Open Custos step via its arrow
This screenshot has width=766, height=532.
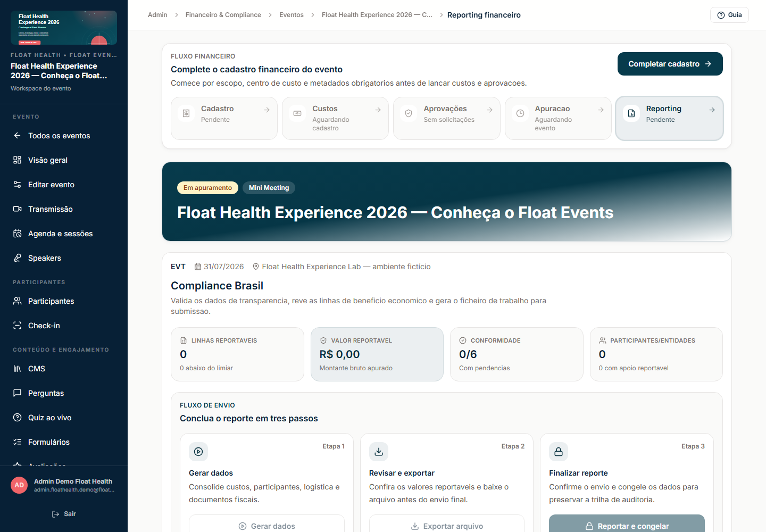tap(378, 110)
